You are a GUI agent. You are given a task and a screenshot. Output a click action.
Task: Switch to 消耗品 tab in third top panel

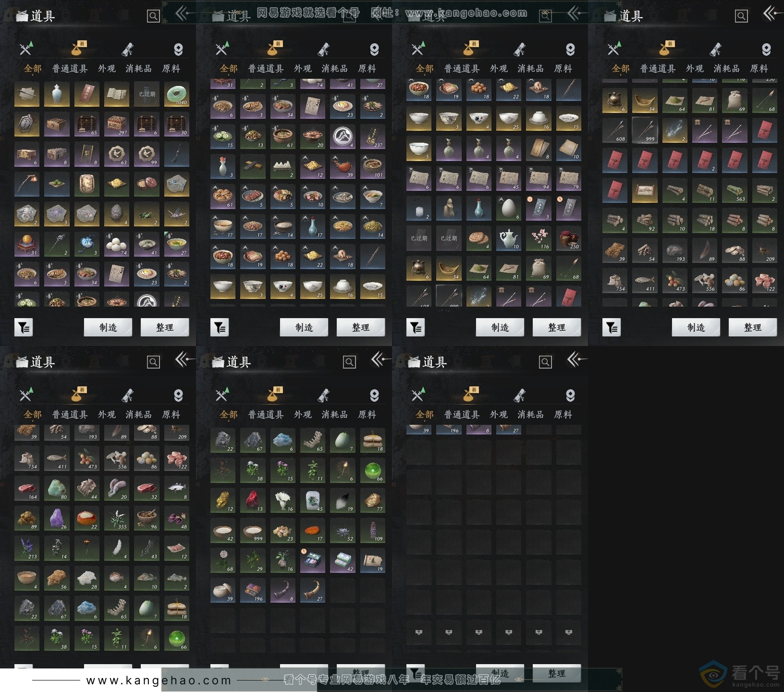(530, 69)
